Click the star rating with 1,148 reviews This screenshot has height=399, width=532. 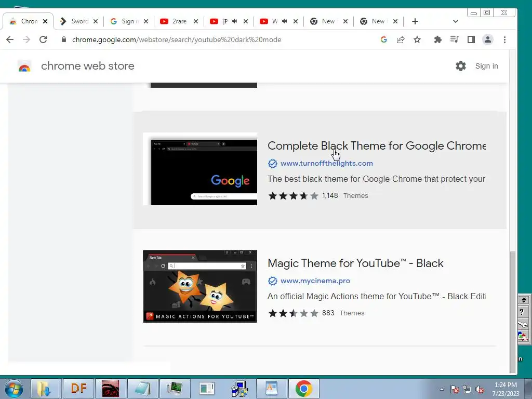[293, 196]
